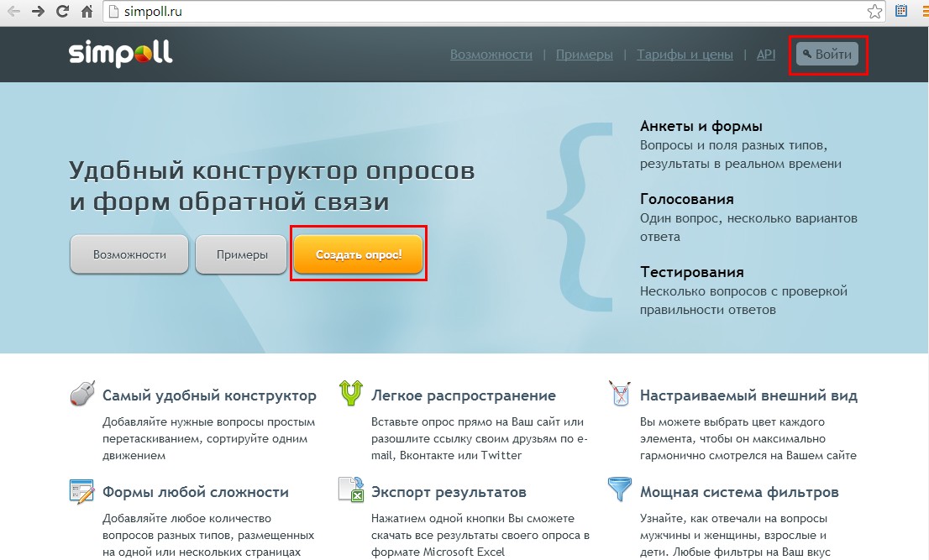The height and width of the screenshot is (560, 929).
Task: Click the browser back arrow
Action: click(x=14, y=12)
